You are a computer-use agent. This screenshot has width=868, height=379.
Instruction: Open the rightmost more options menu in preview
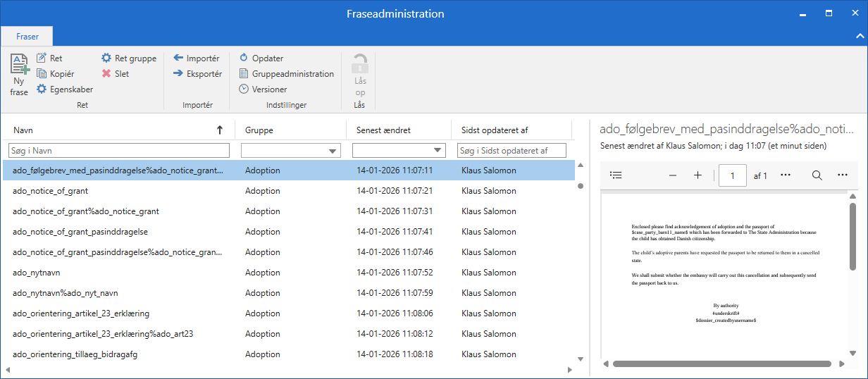[x=843, y=175]
